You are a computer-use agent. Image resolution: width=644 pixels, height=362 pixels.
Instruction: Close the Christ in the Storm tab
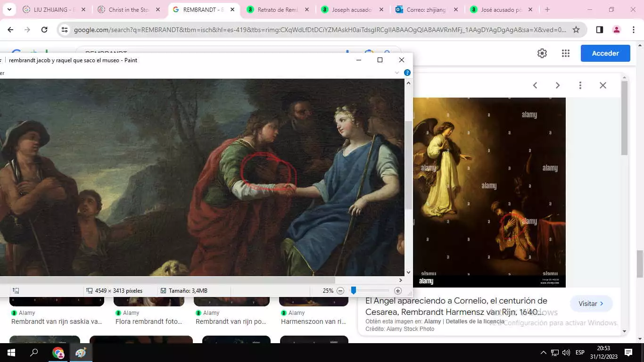(157, 9)
